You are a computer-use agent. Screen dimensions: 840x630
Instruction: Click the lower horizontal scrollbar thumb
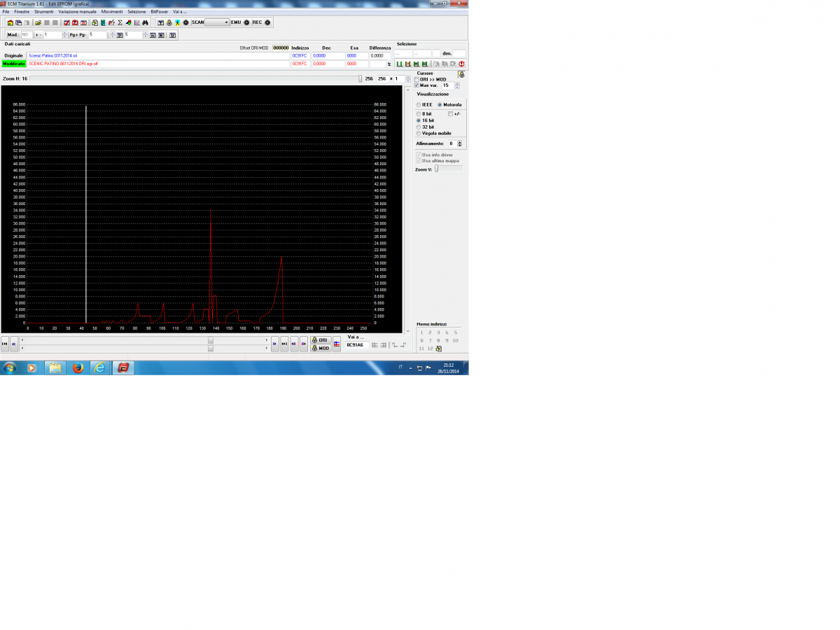coord(211,348)
